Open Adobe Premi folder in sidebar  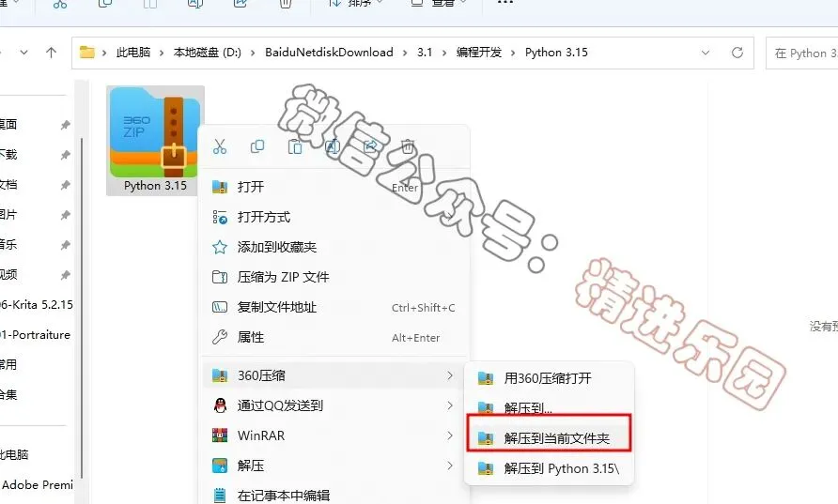coord(37,485)
